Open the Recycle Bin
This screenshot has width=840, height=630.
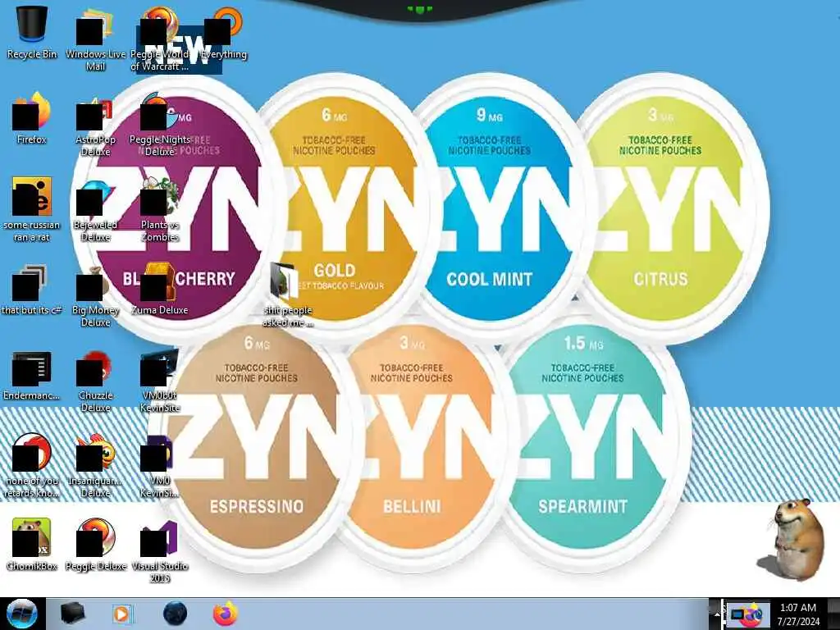tap(32, 32)
